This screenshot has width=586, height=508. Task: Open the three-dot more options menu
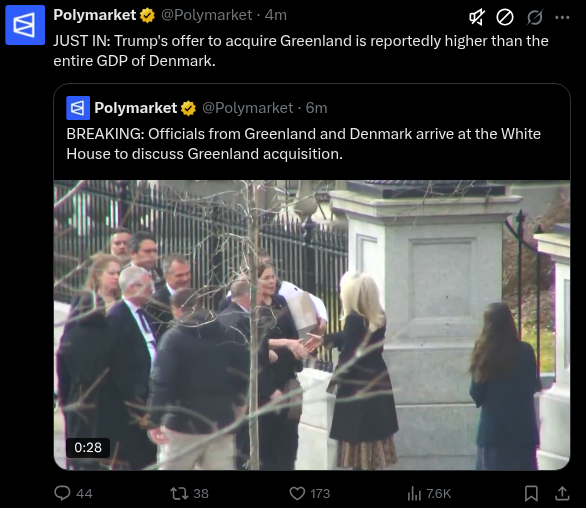(562, 17)
